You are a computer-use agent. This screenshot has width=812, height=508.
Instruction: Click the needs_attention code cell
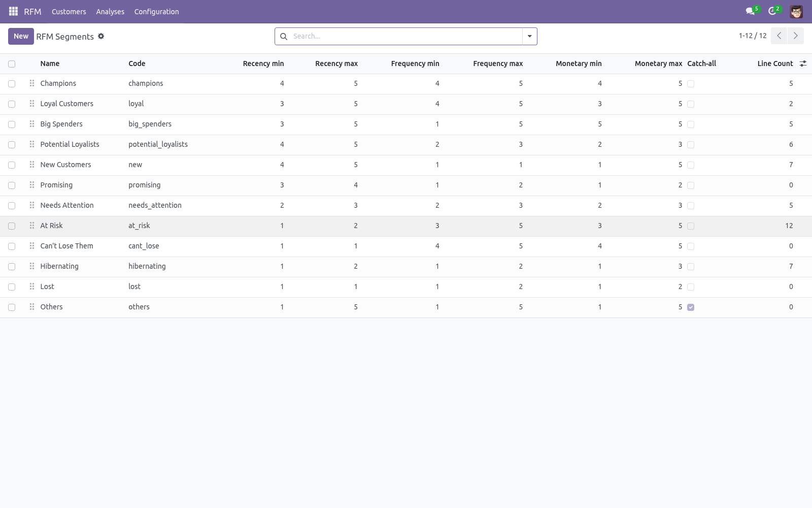pos(155,205)
